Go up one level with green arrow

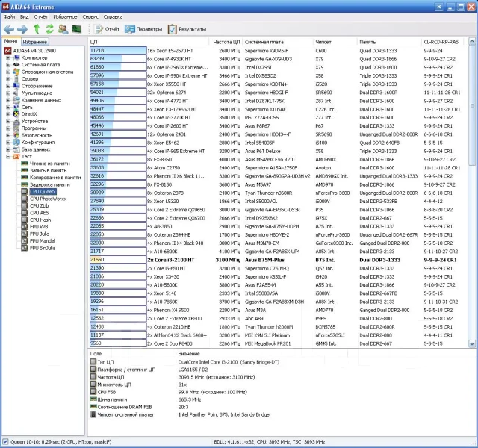coord(37,29)
